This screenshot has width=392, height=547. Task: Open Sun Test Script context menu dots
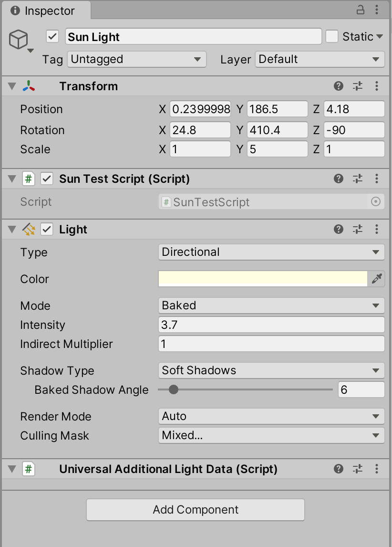pos(377,179)
